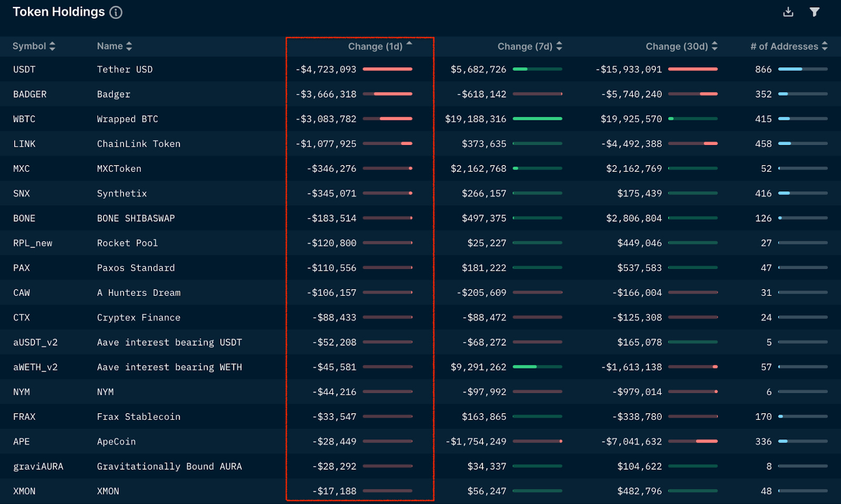Click the WBTC symbol cell
Viewport: 841px width, 504px height.
(x=24, y=119)
